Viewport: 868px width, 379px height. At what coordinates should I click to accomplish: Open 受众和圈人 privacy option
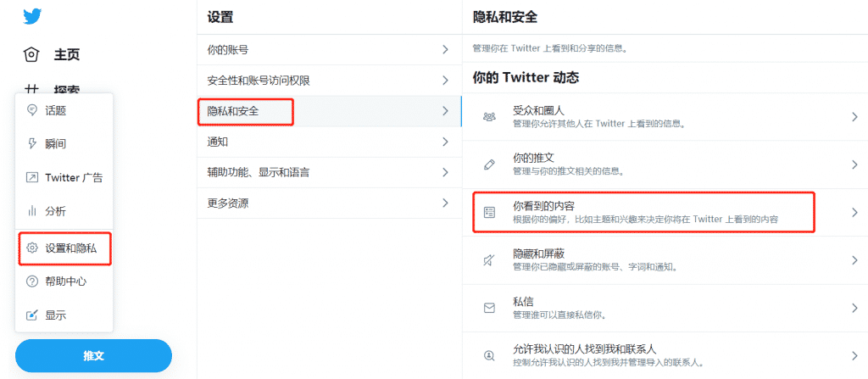click(x=665, y=116)
